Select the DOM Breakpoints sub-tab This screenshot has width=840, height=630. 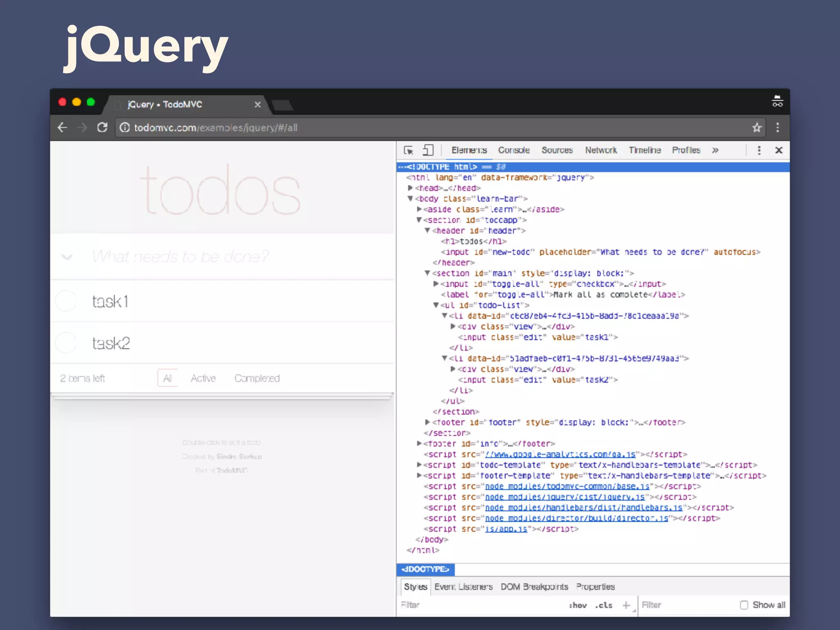pyautogui.click(x=534, y=587)
